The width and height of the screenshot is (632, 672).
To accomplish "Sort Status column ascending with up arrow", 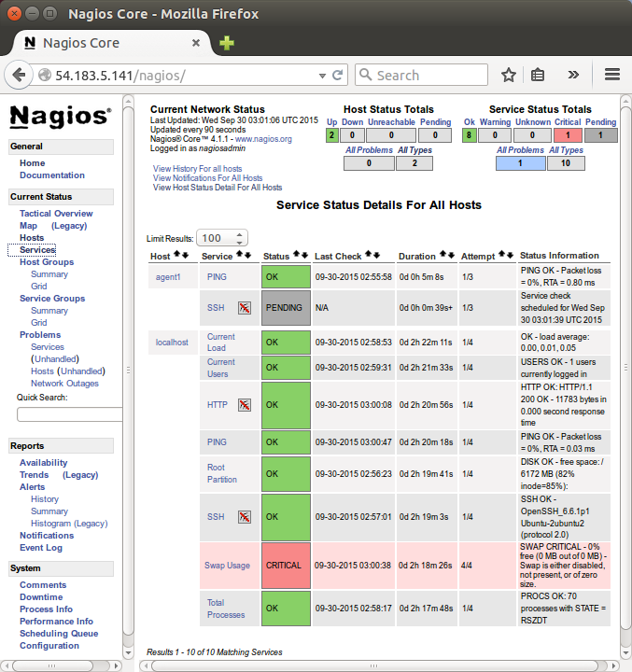I will (296, 254).
